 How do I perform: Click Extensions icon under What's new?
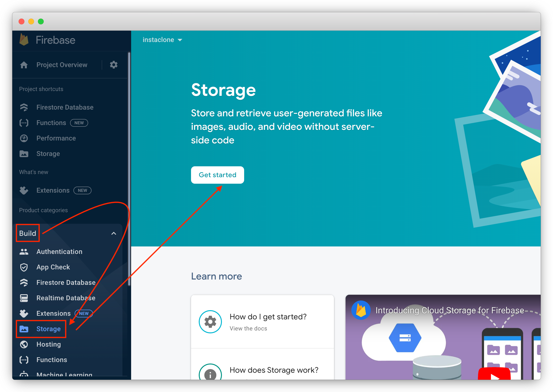[x=24, y=190]
